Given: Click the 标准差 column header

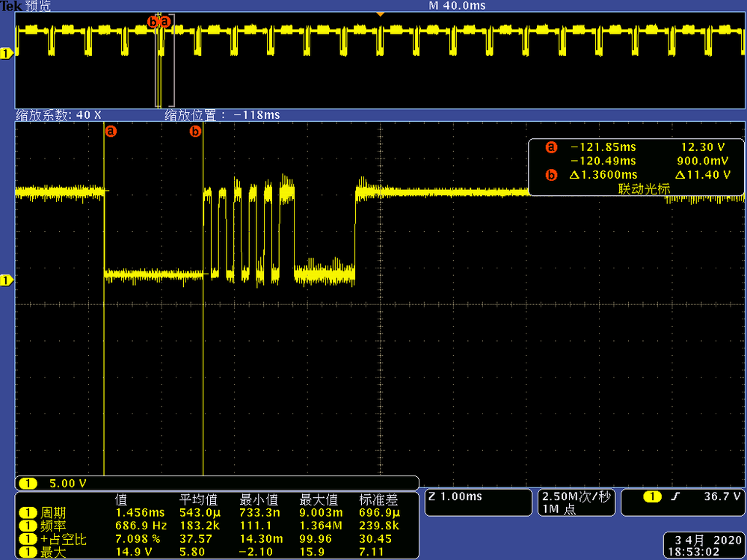Looking at the screenshot, I should 378,499.
